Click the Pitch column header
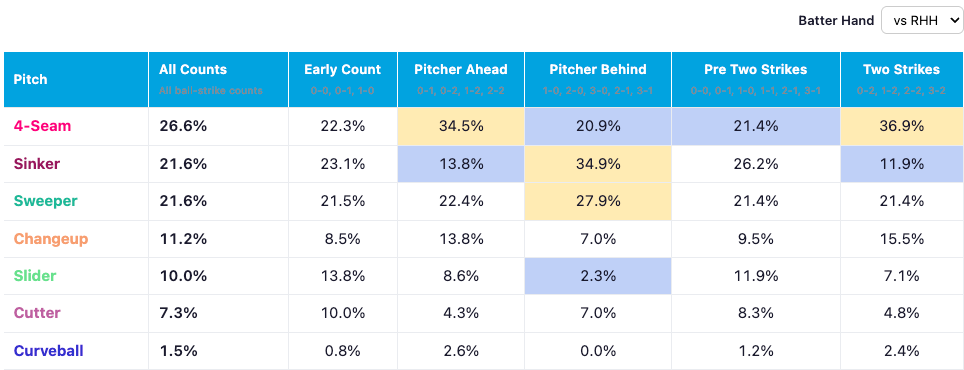 pyautogui.click(x=76, y=80)
